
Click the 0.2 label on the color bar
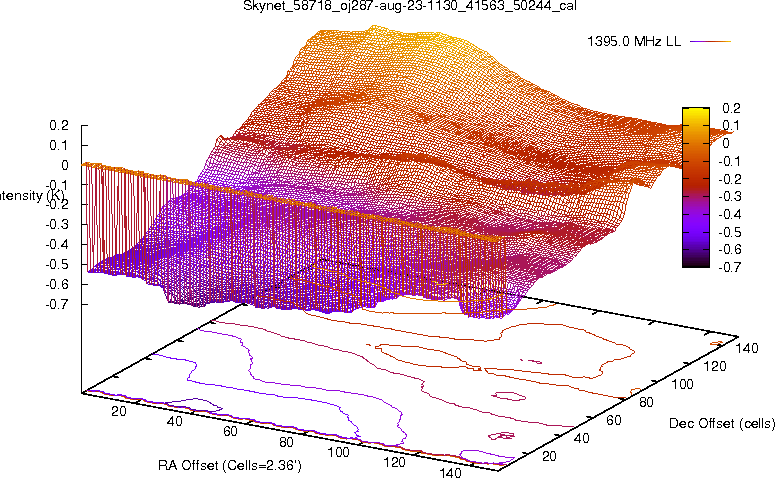[x=731, y=108]
